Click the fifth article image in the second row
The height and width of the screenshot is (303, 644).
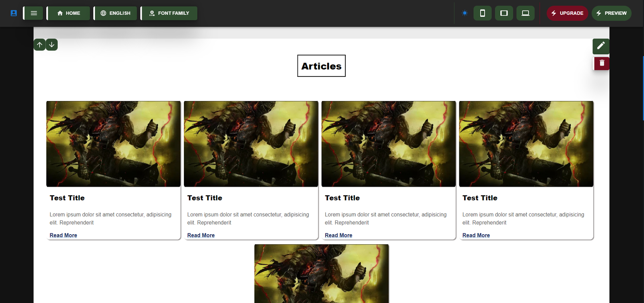(322, 274)
